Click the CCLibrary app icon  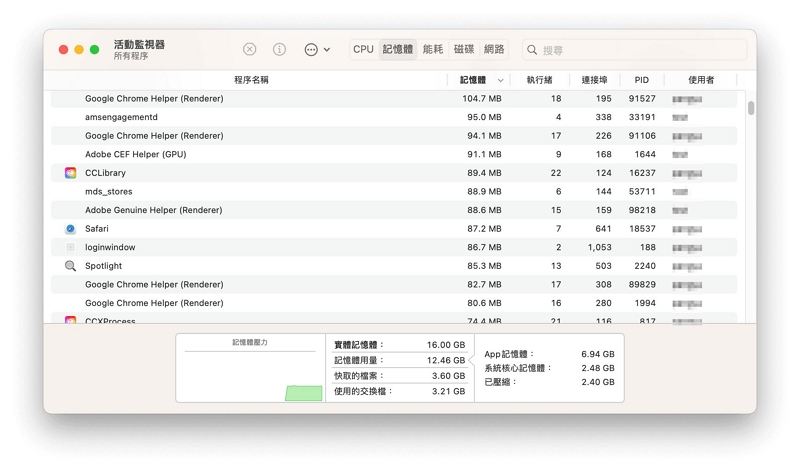point(70,173)
